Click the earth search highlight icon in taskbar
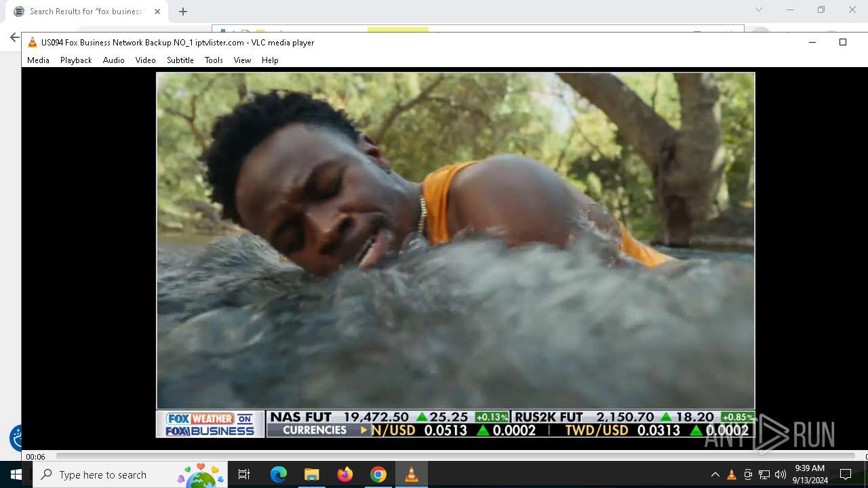 pos(201,475)
